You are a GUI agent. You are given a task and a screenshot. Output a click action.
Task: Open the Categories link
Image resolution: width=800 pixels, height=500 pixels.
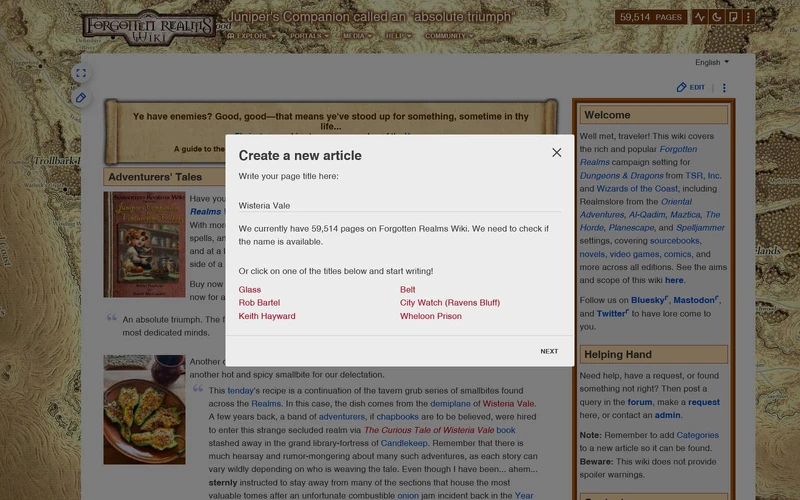697,435
